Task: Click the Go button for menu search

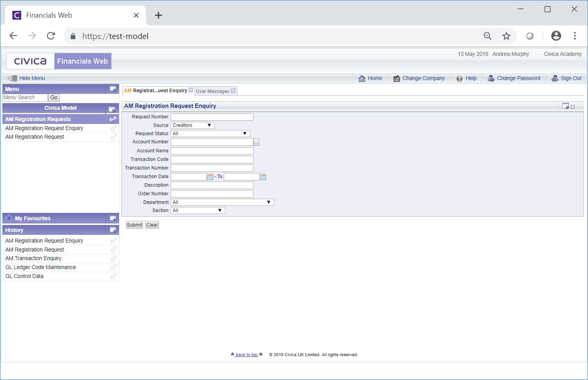Action: point(54,98)
